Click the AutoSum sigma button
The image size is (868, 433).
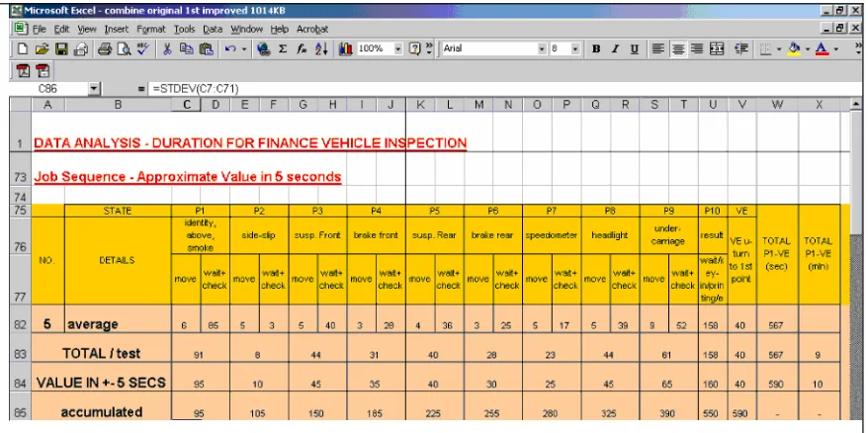coord(283,49)
